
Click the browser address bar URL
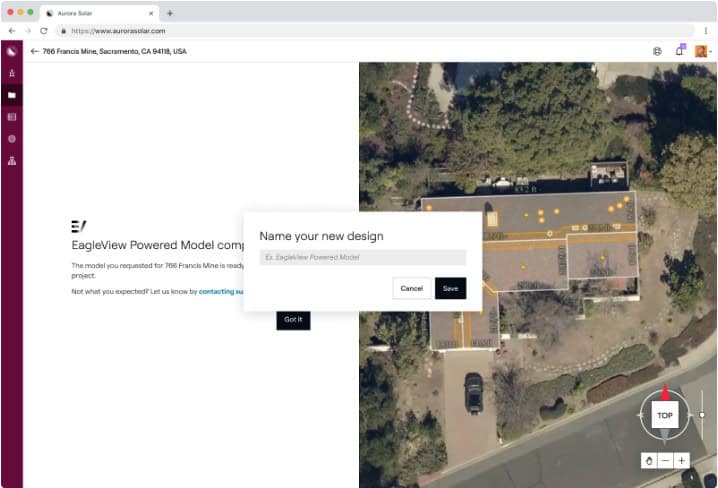point(118,31)
